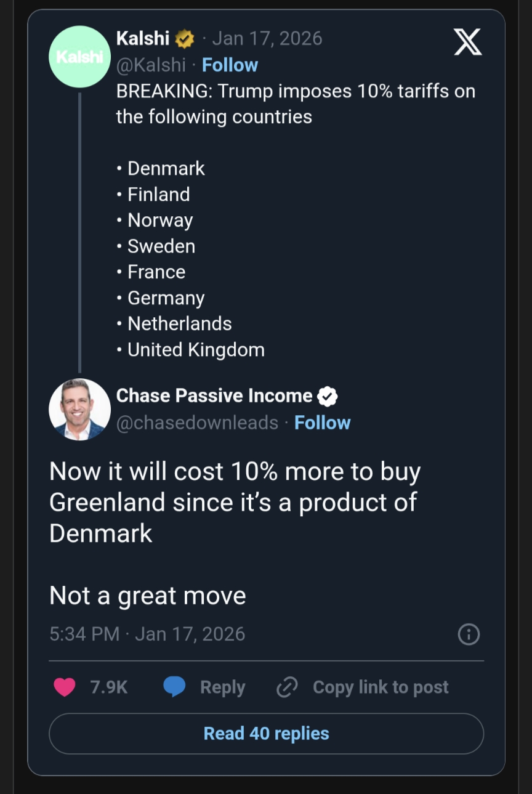Click the copy link chain icon

point(287,687)
